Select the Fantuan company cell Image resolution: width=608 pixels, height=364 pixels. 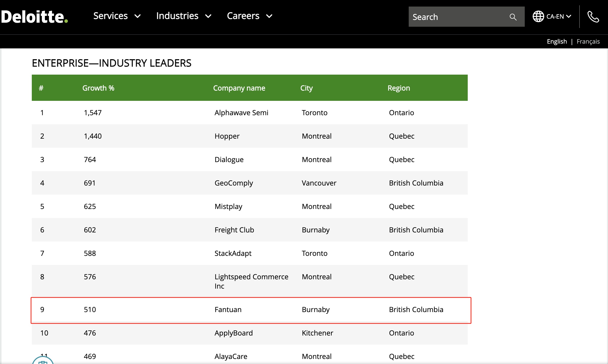click(x=228, y=310)
